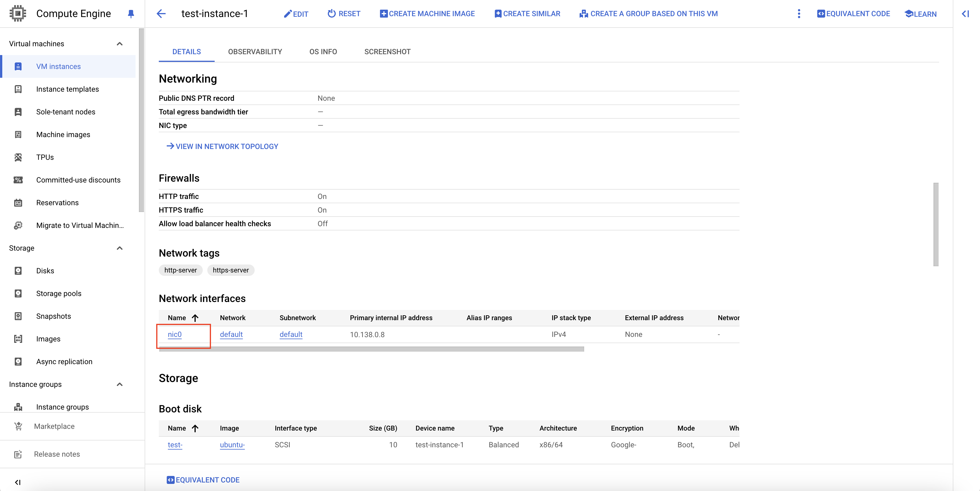
Task: Sort network interfaces by Name arrow
Action: (x=195, y=318)
